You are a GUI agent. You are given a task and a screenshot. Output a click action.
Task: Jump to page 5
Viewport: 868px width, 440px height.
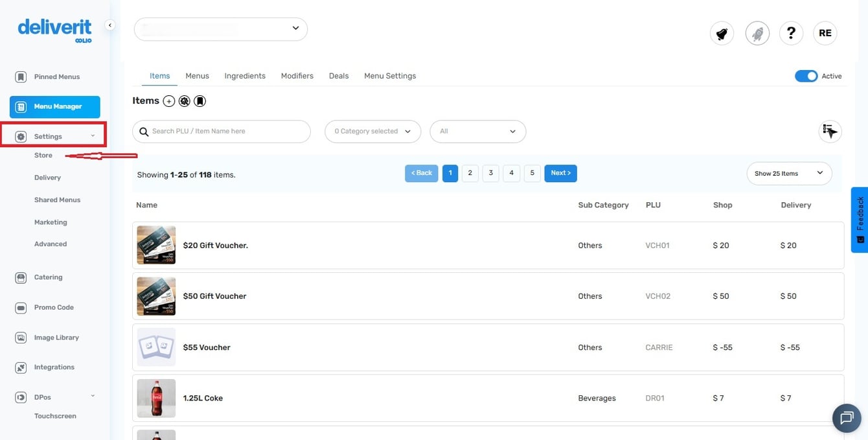pyautogui.click(x=532, y=174)
